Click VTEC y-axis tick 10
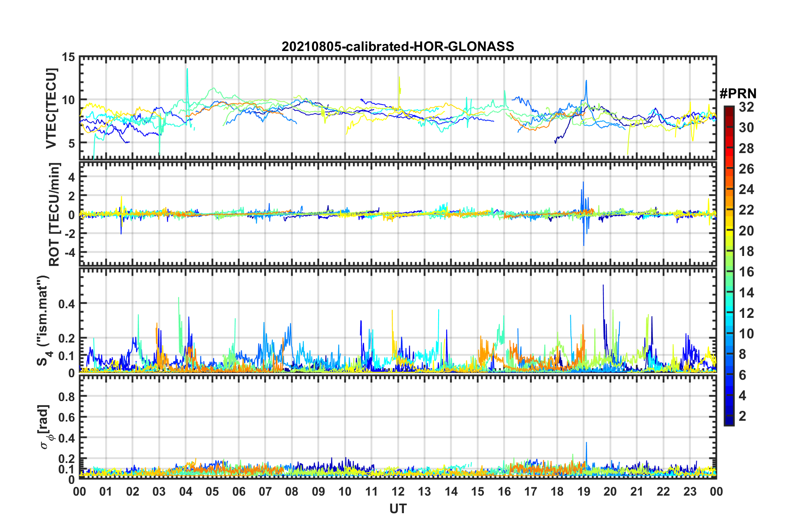The image size is (796, 532). point(69,100)
